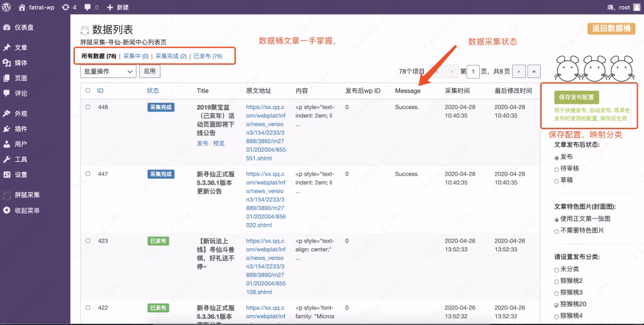The image size is (644, 325).
Task: Go to 插件 plugins in sidebar
Action: click(21, 128)
